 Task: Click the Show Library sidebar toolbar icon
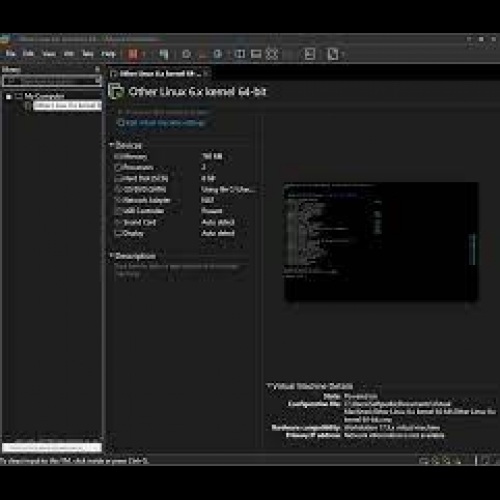(x=240, y=54)
